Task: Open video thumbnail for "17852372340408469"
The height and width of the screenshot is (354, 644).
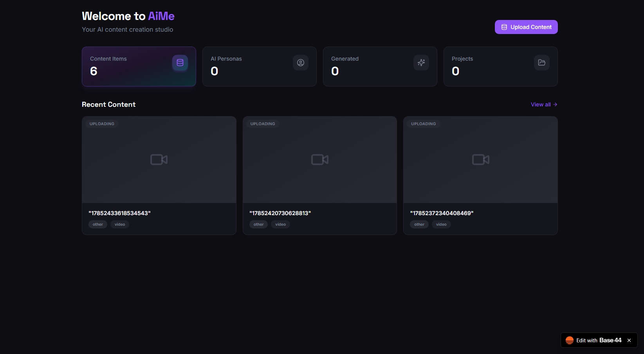Action: point(481,160)
